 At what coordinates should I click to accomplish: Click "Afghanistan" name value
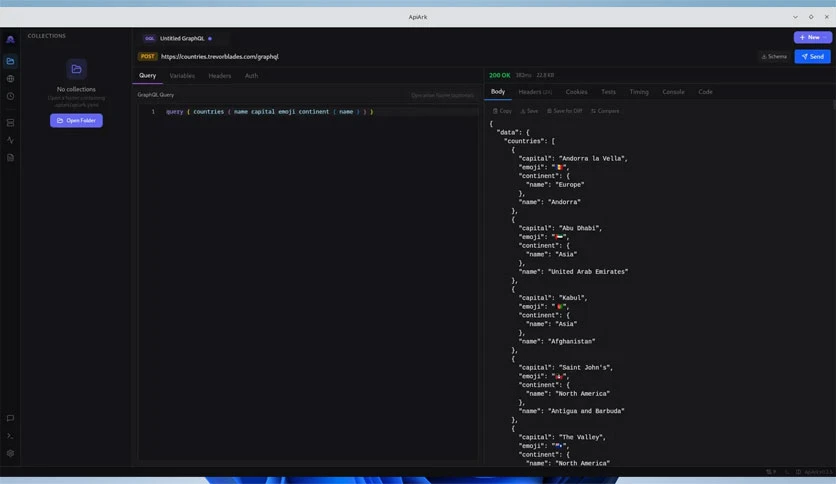[572, 342]
